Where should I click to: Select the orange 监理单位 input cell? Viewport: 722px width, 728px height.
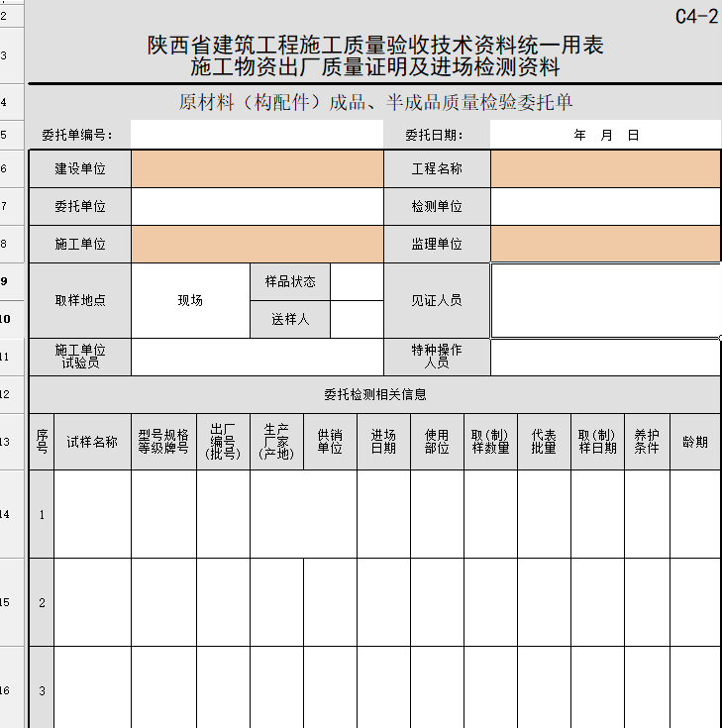tap(605, 244)
